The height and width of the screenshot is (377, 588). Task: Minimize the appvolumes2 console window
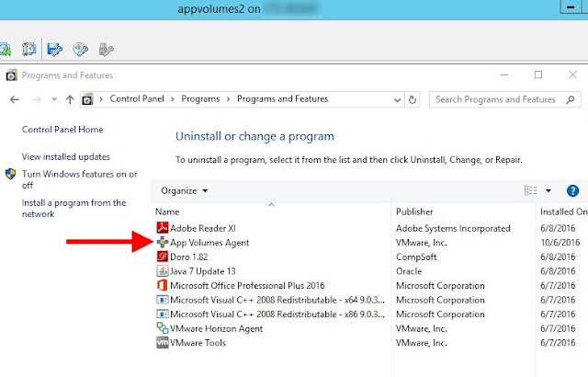point(571,7)
